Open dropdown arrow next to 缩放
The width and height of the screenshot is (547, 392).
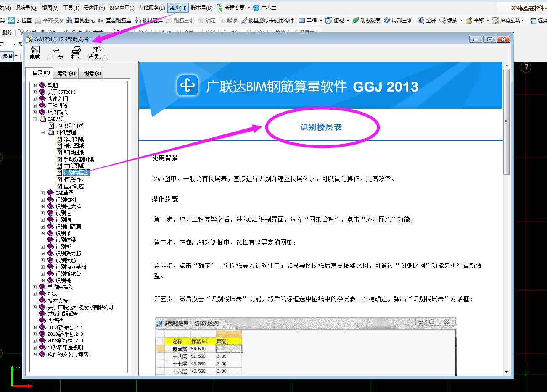click(x=461, y=20)
